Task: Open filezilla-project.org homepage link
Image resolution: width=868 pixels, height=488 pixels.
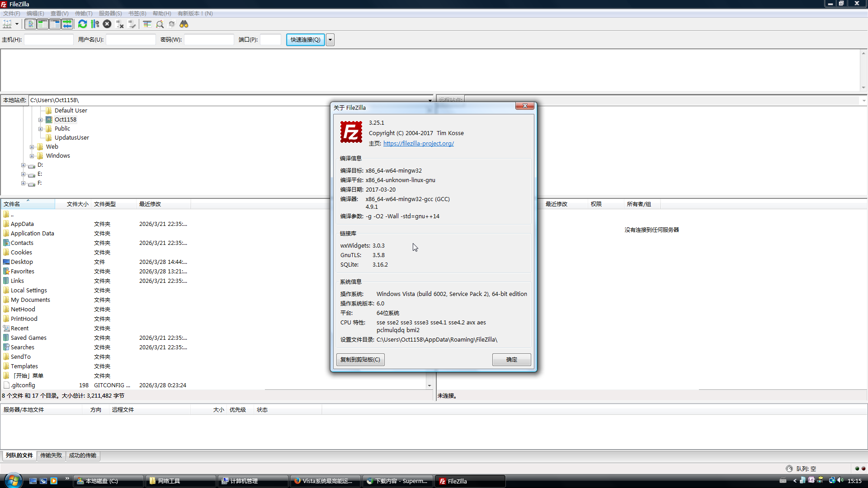Action: pos(418,144)
